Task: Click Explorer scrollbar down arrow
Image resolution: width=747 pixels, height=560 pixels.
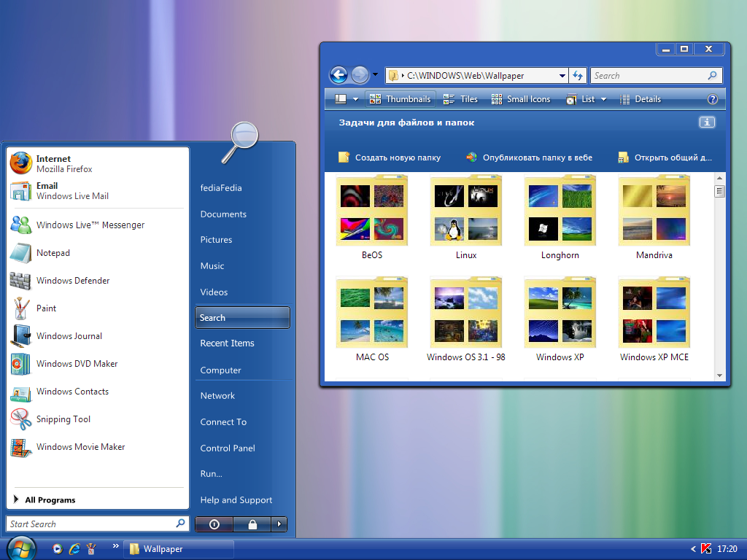Action: coord(719,376)
